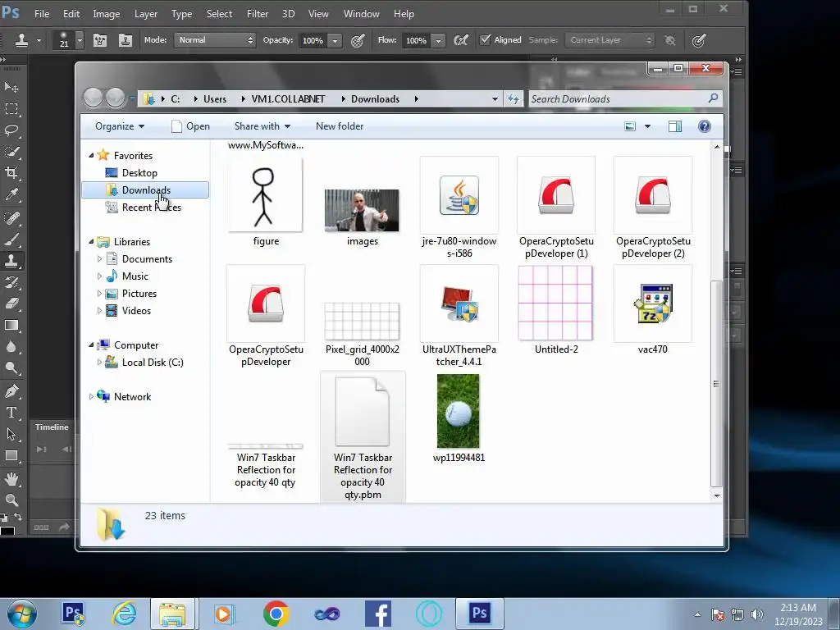
Task: Select the Path Selection tool
Action: (11, 434)
